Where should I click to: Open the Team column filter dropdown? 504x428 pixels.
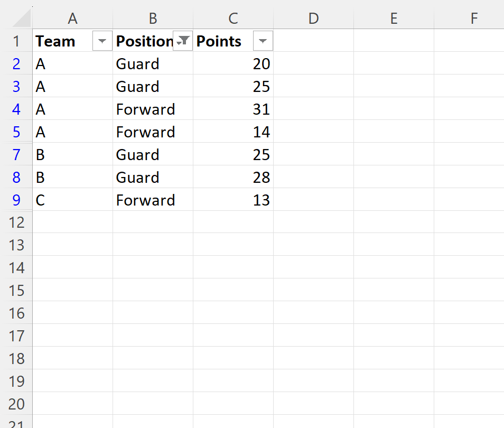coord(102,41)
